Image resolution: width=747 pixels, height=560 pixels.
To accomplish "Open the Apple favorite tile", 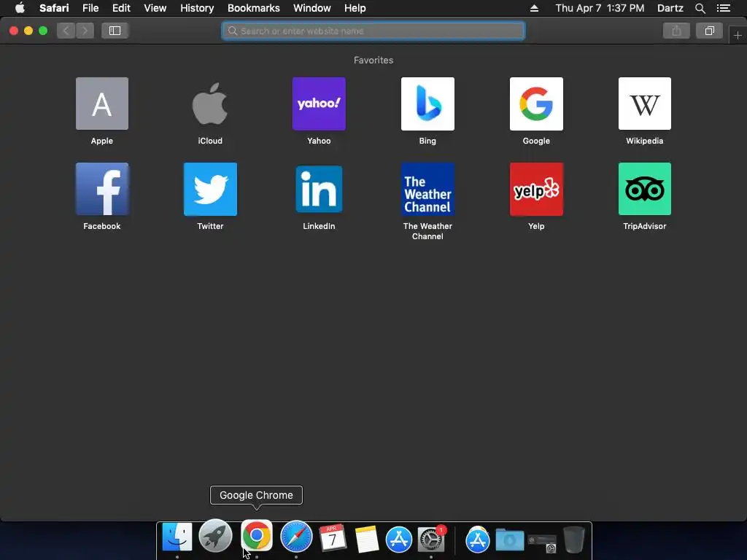I will point(102,104).
